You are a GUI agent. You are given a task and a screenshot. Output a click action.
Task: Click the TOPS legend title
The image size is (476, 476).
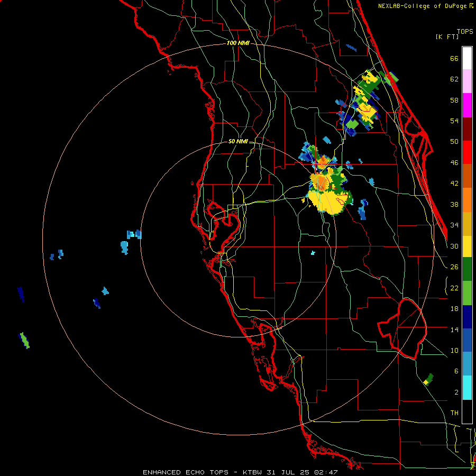[x=465, y=32]
